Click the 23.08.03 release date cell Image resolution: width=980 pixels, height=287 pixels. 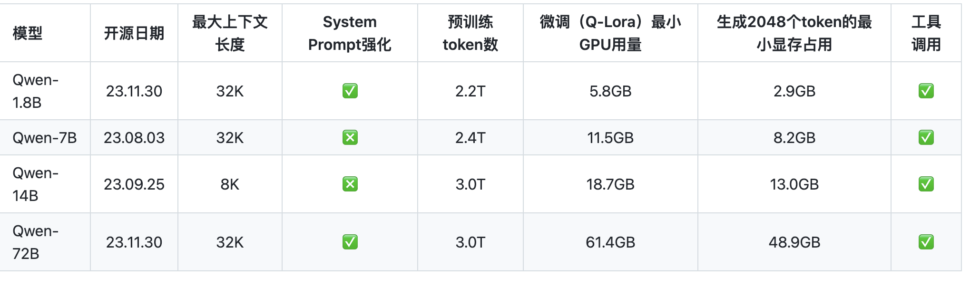tap(134, 138)
